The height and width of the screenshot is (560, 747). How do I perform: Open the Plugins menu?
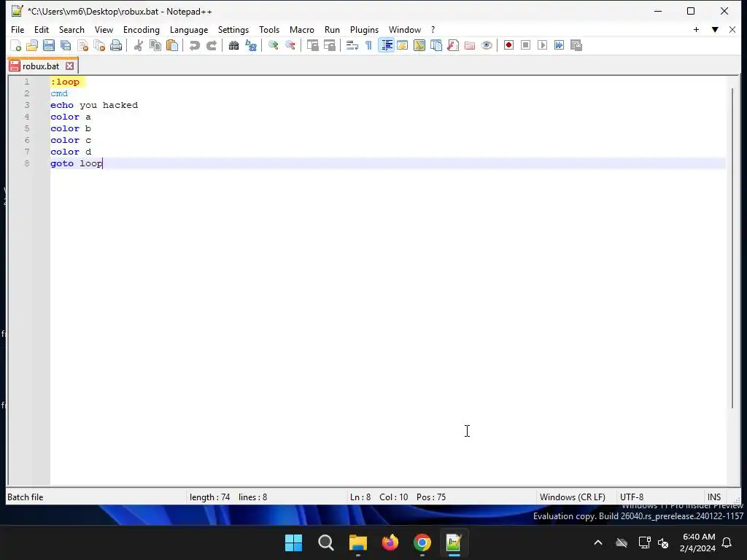pyautogui.click(x=365, y=29)
